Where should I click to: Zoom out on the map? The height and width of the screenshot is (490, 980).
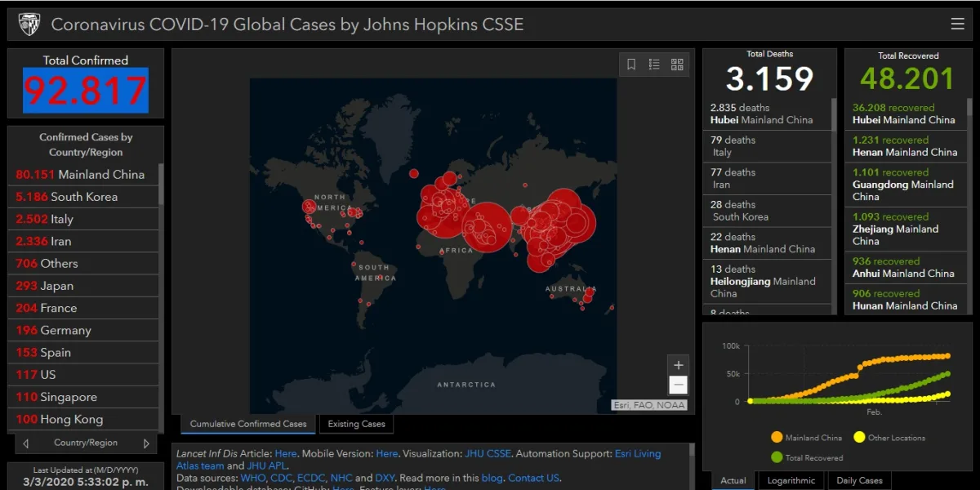(x=678, y=385)
